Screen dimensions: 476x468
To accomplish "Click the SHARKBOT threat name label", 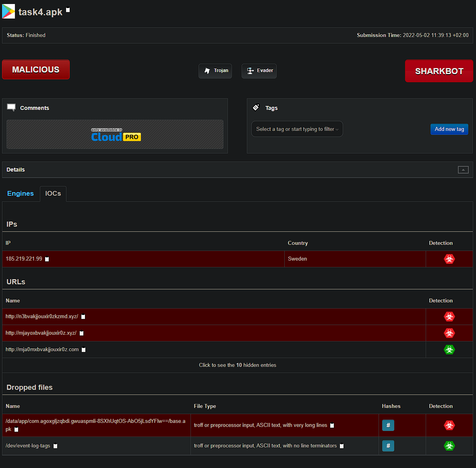I will pyautogui.click(x=439, y=71).
